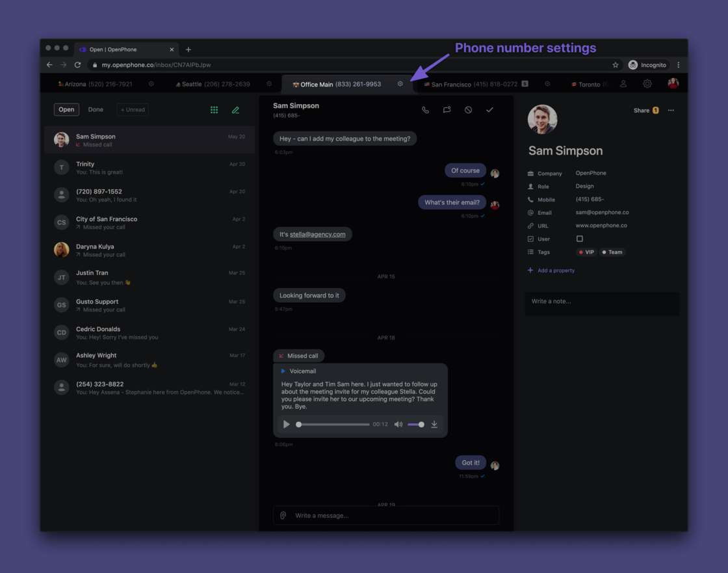Click Sam Simpson contact photo
728x573 pixels.
pos(542,120)
